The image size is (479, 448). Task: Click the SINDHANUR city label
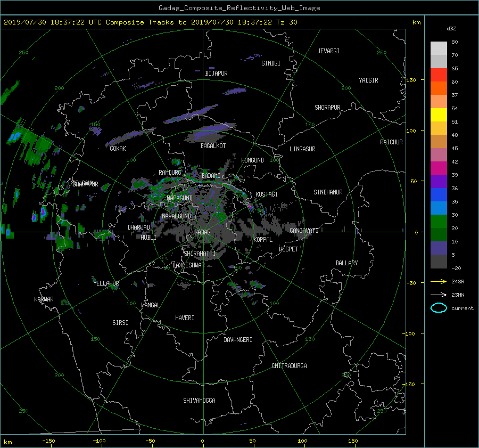pyautogui.click(x=328, y=192)
